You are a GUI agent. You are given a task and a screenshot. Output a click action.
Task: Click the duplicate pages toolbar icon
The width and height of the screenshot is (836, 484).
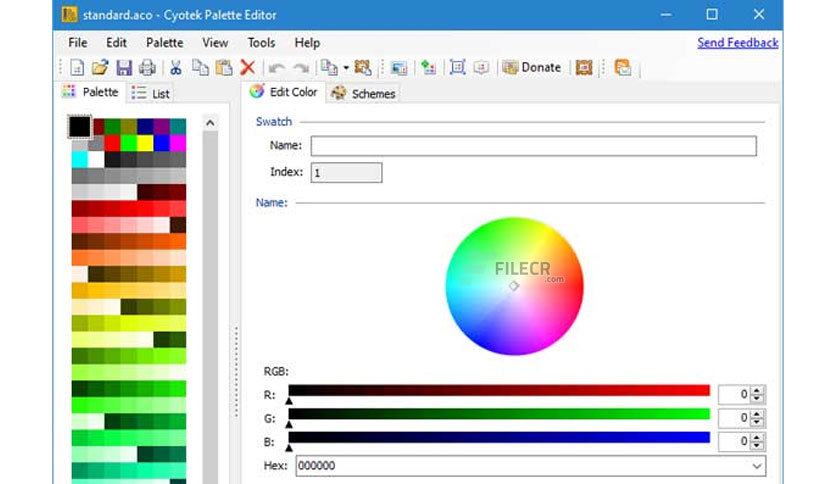tap(329, 68)
